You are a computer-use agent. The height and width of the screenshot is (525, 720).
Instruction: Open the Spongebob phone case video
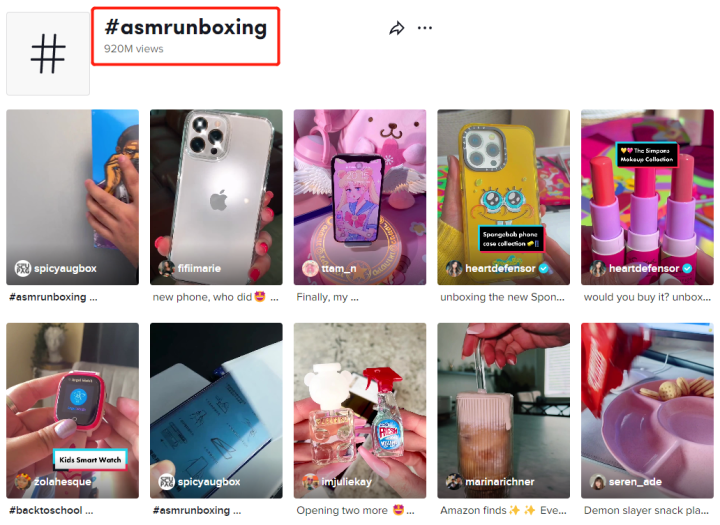[x=503, y=197]
